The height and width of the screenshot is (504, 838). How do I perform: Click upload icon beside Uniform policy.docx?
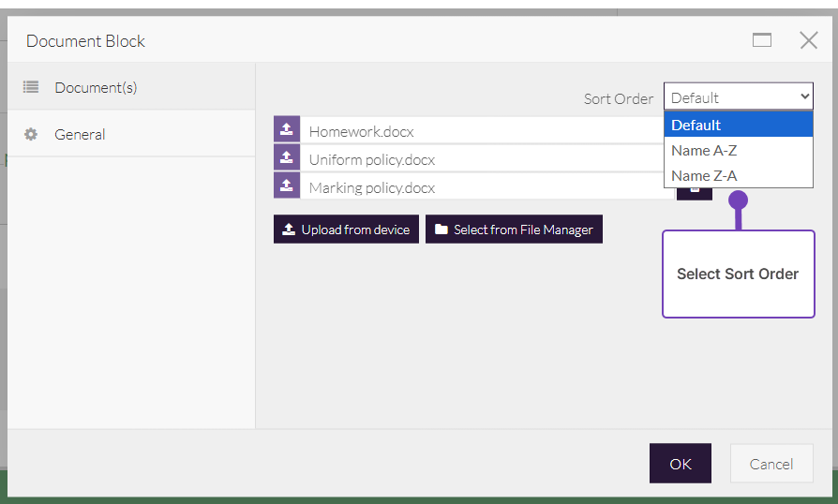coord(287,158)
